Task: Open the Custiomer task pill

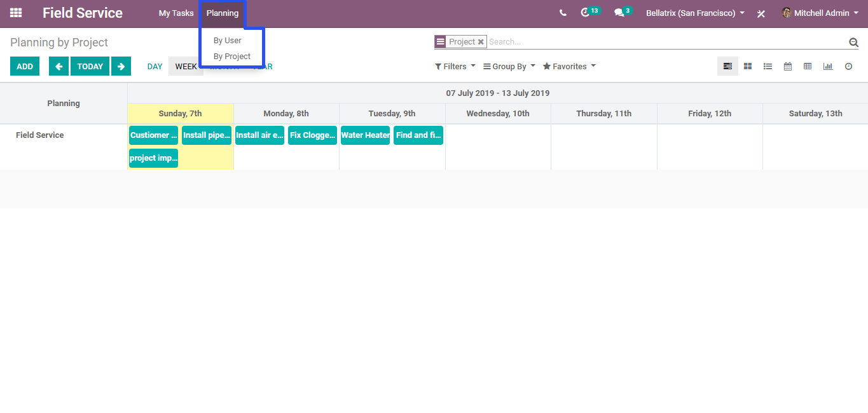Action: coord(153,135)
